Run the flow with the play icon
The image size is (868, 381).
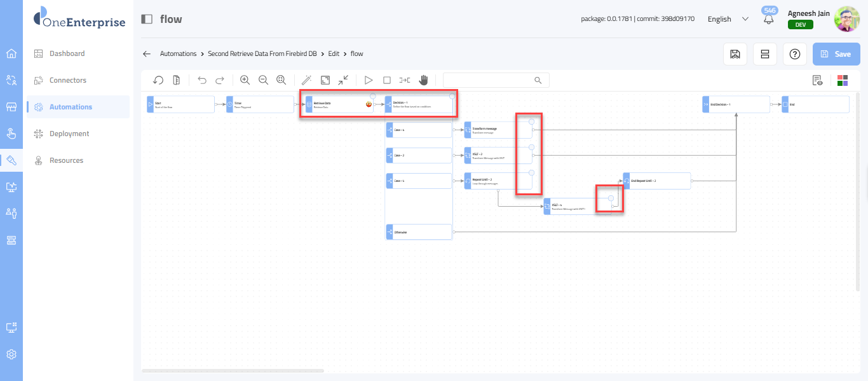(x=368, y=80)
